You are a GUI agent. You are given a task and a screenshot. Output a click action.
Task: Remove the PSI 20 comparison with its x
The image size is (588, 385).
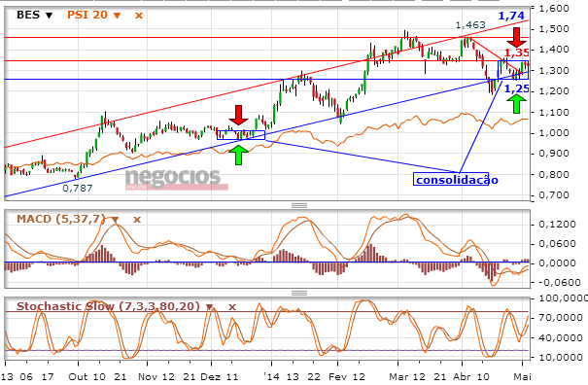139,16
